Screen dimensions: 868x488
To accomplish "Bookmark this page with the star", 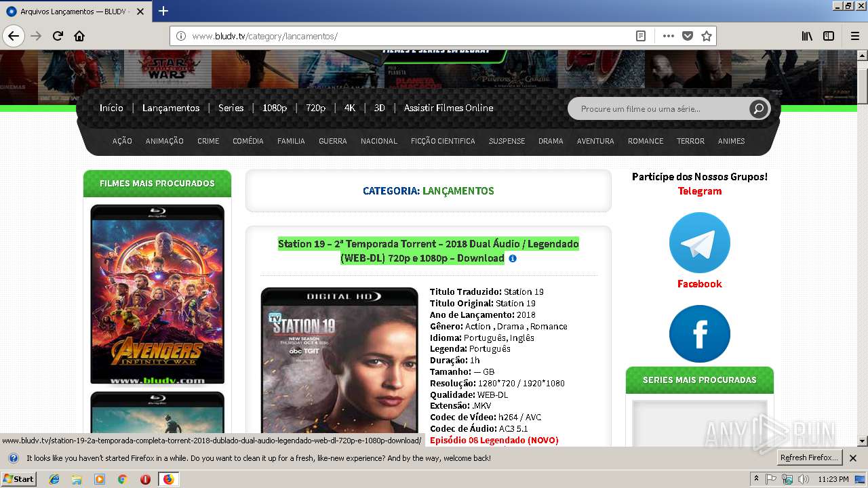I will click(x=707, y=36).
